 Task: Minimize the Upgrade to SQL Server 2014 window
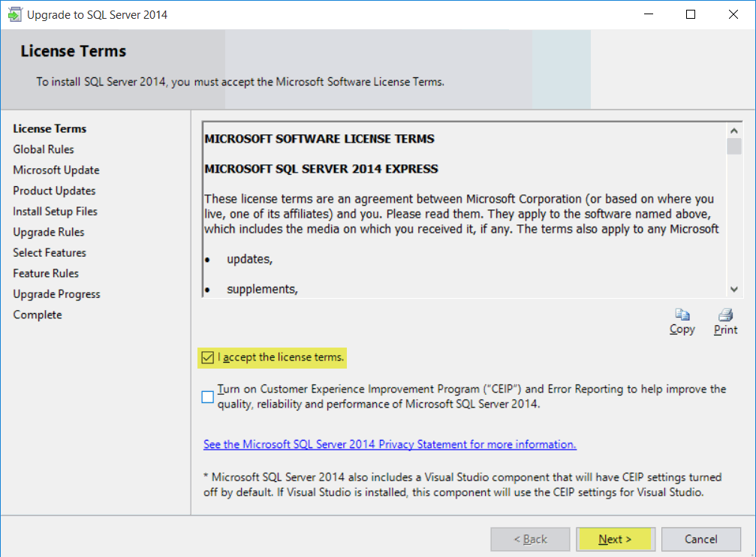pos(649,14)
